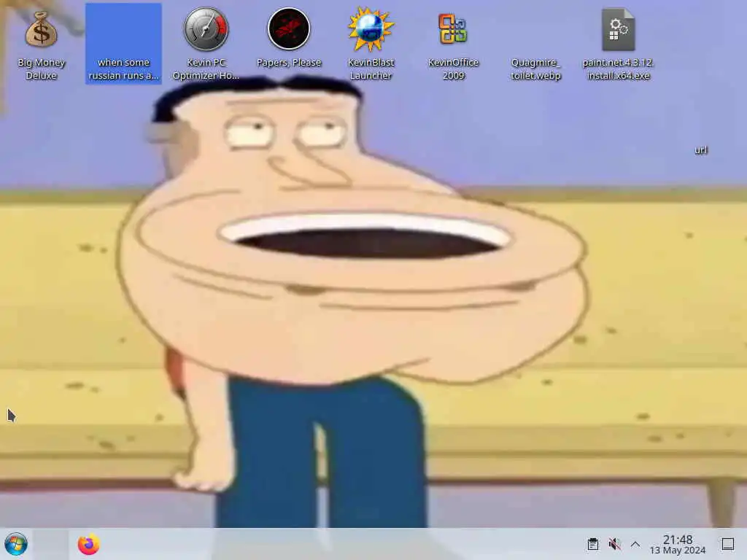Viewport: 747px width, 560px height.
Task: Click the 'url' desktop item
Action: tap(701, 150)
